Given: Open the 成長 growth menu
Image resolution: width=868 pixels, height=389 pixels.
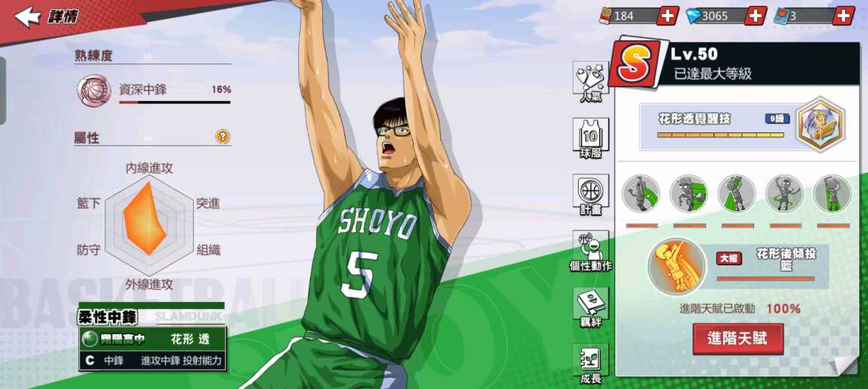Looking at the screenshot, I should click(591, 364).
